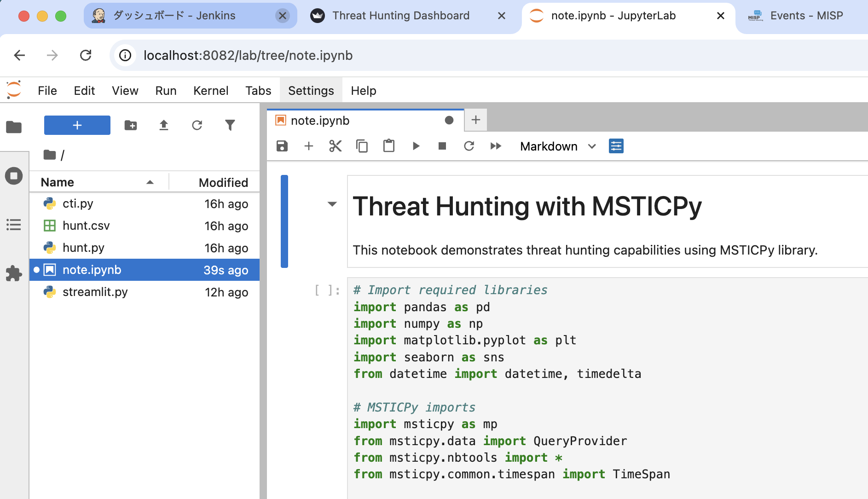Paste cells from the clipboard
Screen dimensions: 868x499
(x=389, y=146)
